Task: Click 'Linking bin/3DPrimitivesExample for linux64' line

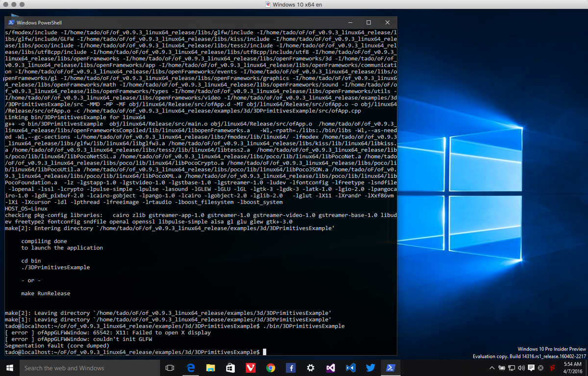Action: coord(75,117)
